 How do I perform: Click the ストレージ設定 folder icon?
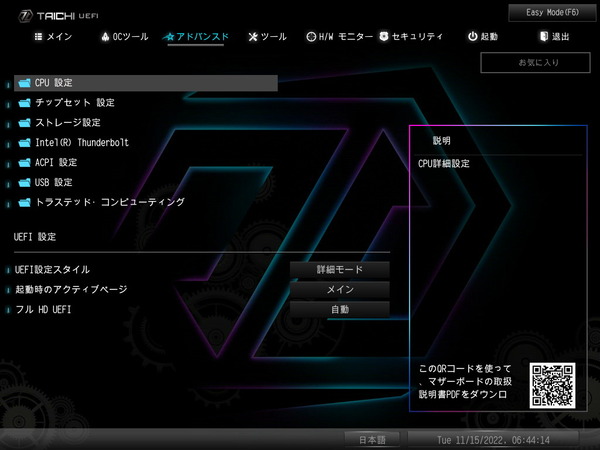(x=25, y=123)
